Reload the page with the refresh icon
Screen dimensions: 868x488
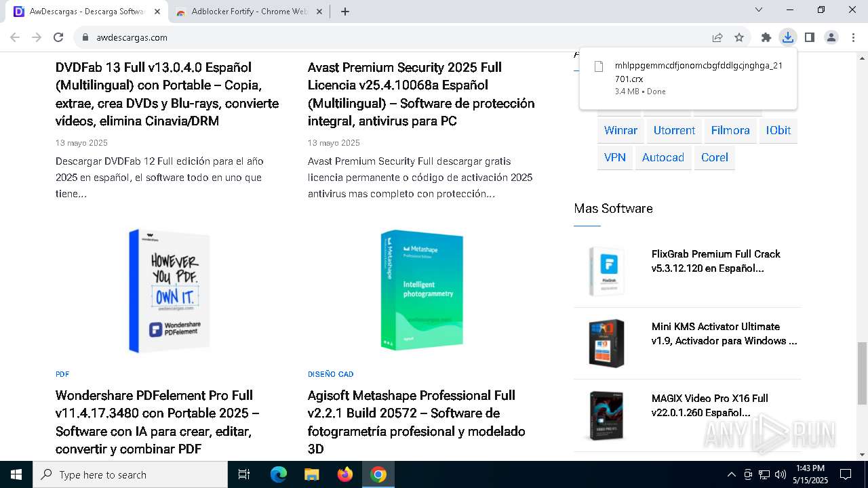tap(58, 37)
